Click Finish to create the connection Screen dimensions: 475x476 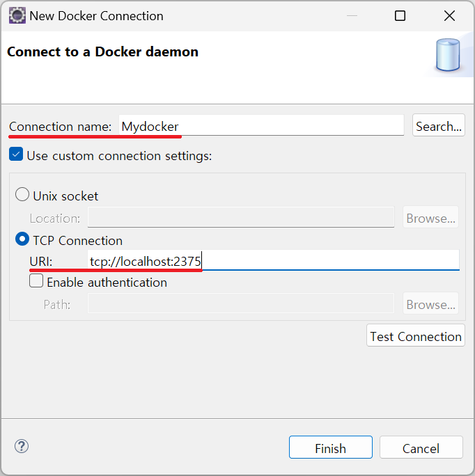pyautogui.click(x=330, y=448)
